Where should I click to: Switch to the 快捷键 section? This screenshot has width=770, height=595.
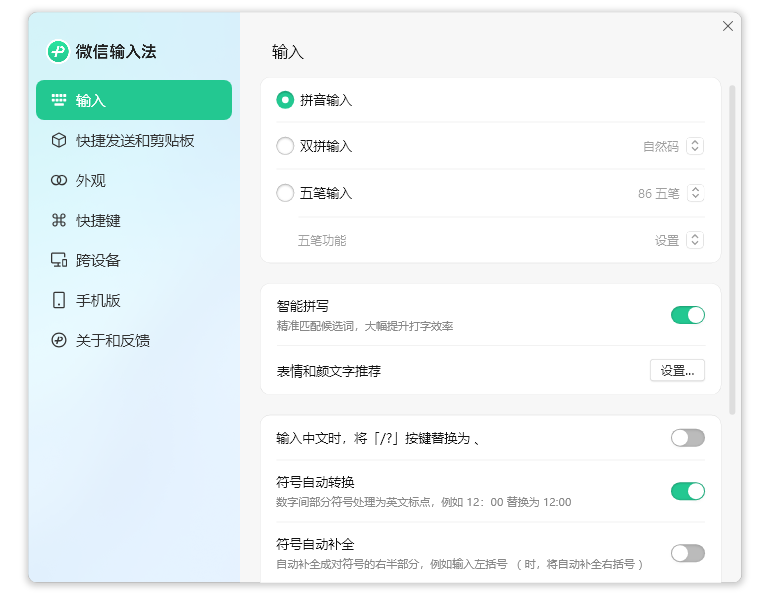click(98, 221)
